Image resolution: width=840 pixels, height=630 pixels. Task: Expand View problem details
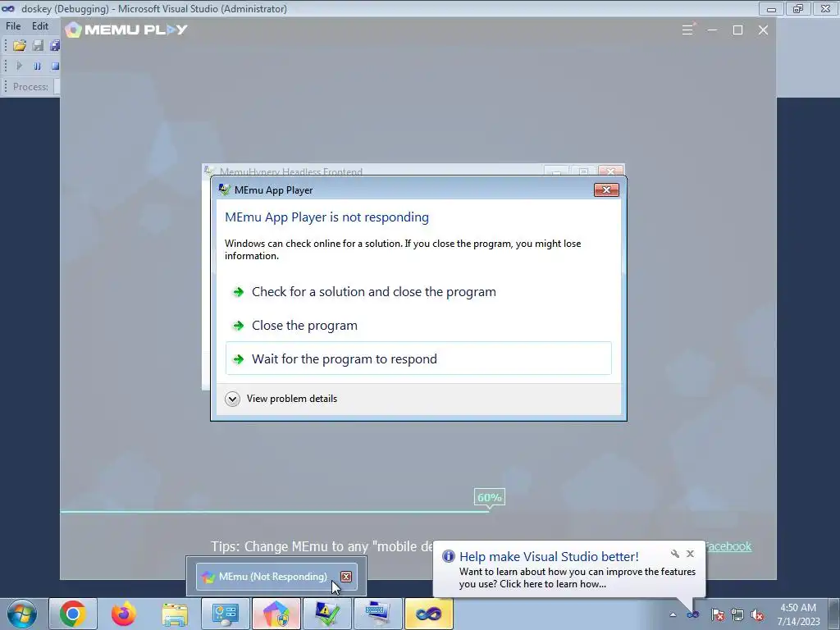[282, 399]
